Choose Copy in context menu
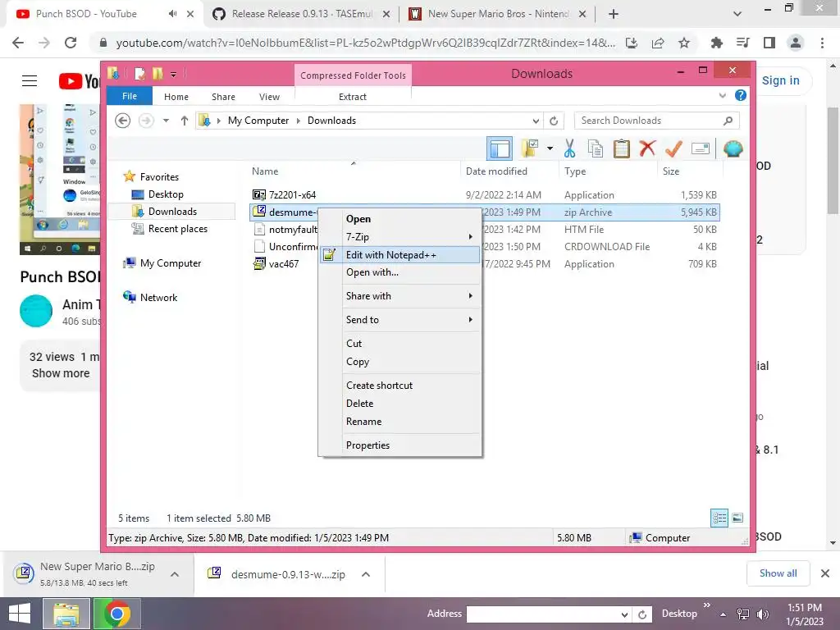The width and height of the screenshot is (840, 630). 399,361
